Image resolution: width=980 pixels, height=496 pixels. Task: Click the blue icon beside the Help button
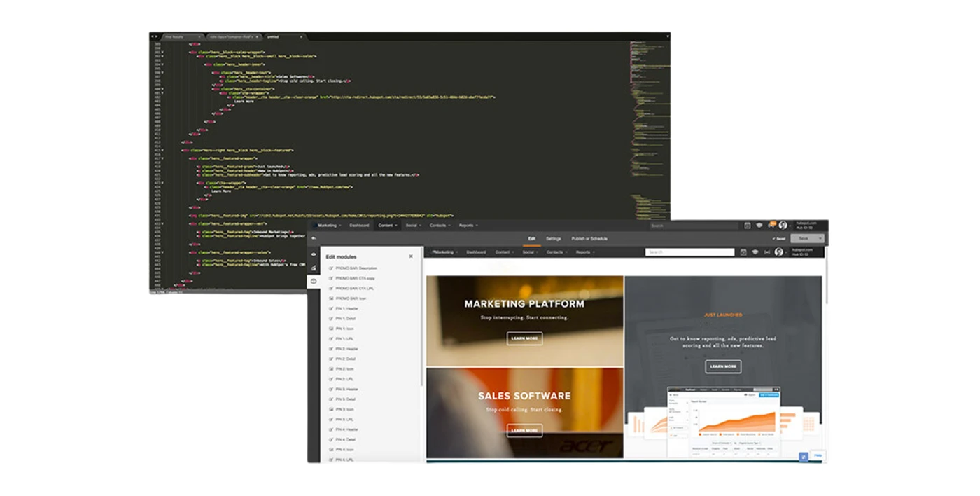pyautogui.click(x=804, y=456)
